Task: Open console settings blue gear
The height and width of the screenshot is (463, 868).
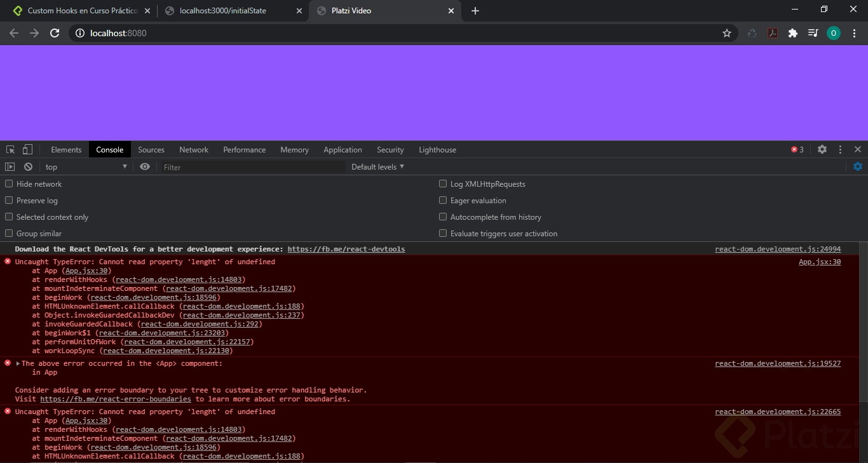Action: pos(858,166)
